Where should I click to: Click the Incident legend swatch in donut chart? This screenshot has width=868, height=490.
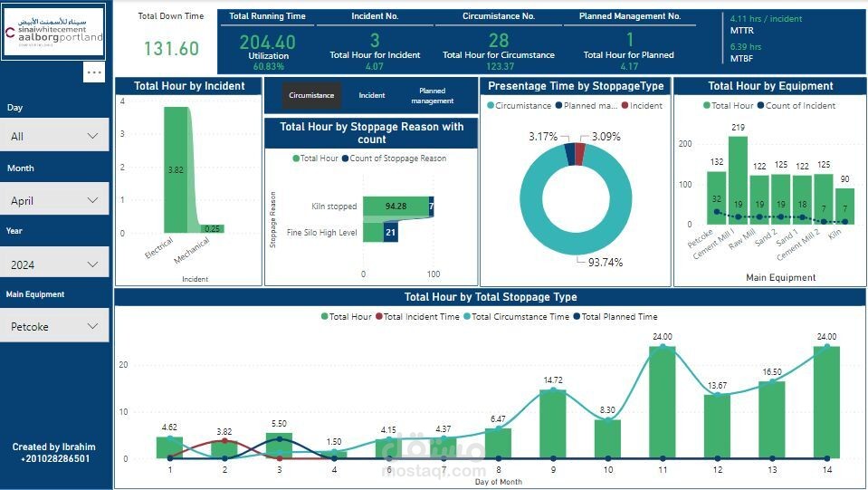click(x=625, y=105)
